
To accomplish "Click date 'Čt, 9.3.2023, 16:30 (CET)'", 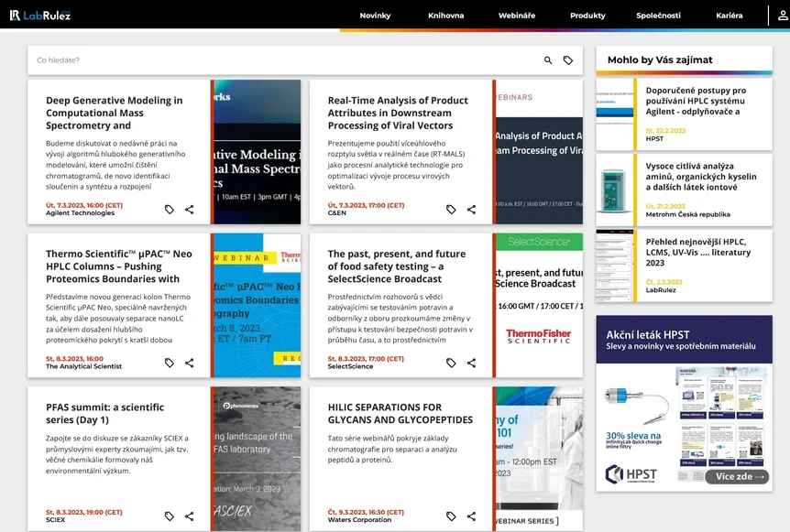I will tap(366, 513).
